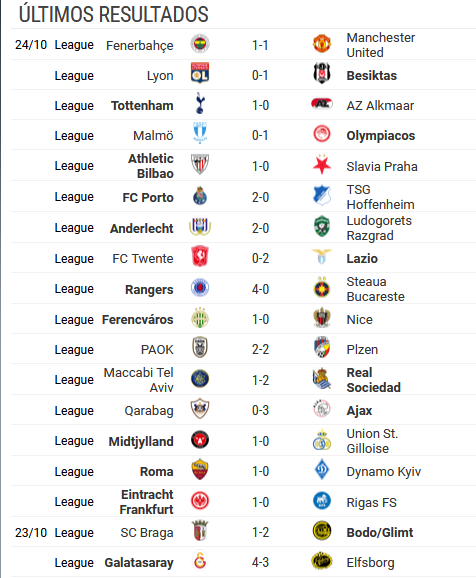Click League label in the Fenerbahçe row
Viewport: 476px width, 578px height.
pyautogui.click(x=74, y=45)
